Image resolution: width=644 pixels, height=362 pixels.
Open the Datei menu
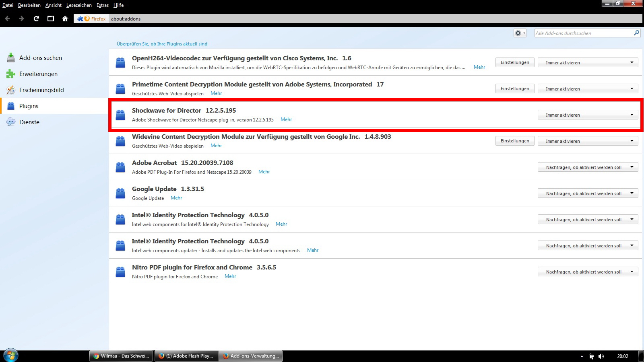pos(8,5)
